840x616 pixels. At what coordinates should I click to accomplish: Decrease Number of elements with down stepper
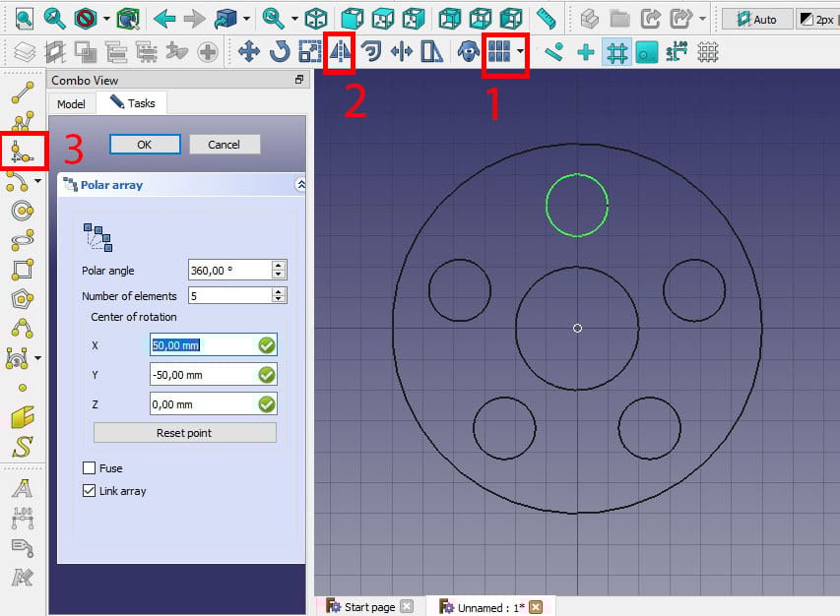click(278, 298)
